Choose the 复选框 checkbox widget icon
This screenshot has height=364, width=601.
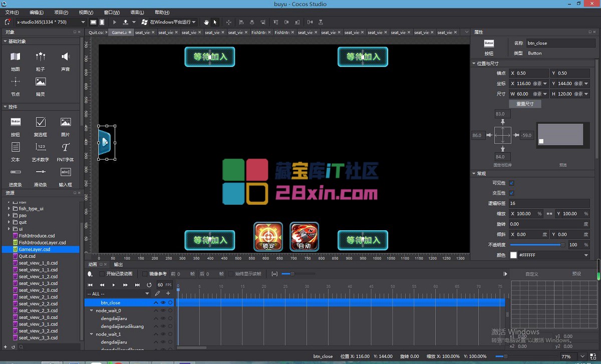pos(41,122)
